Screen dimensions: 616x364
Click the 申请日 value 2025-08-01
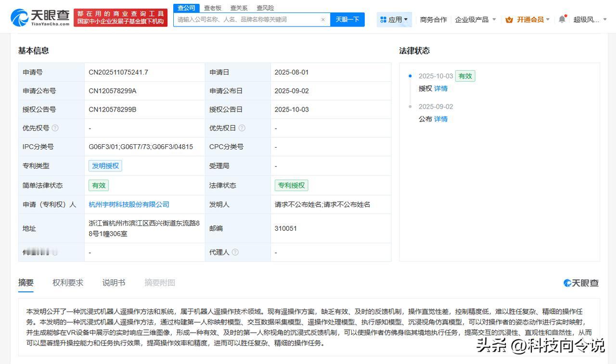pyautogui.click(x=292, y=72)
